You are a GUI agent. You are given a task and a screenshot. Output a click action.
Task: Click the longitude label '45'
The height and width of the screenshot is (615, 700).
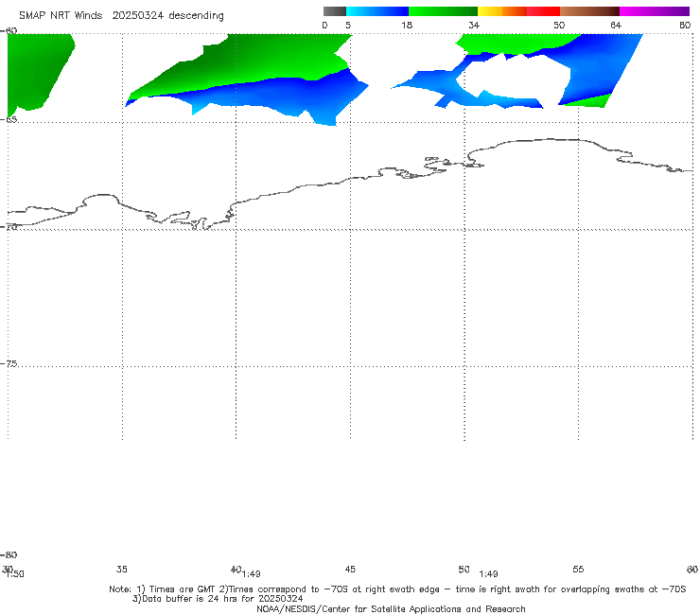point(350,569)
